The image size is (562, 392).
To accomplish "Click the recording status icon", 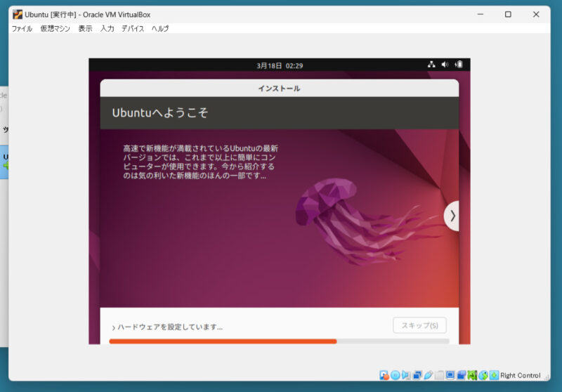I will coord(462,375).
